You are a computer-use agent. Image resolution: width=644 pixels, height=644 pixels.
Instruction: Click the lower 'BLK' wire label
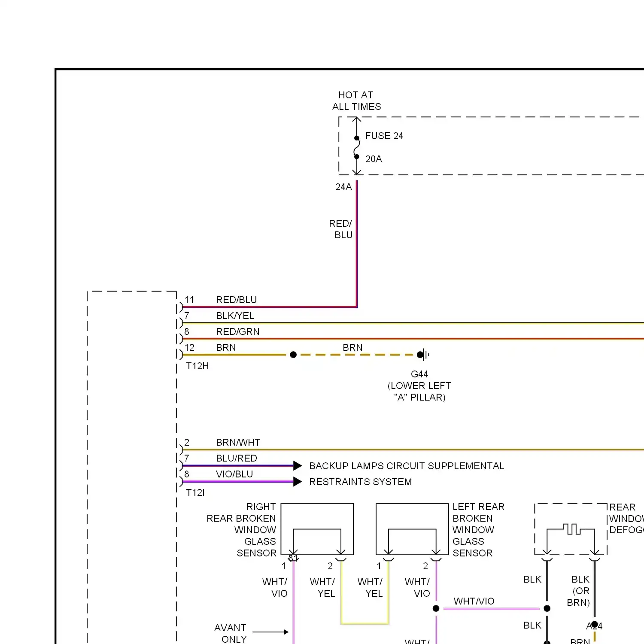[x=532, y=626]
